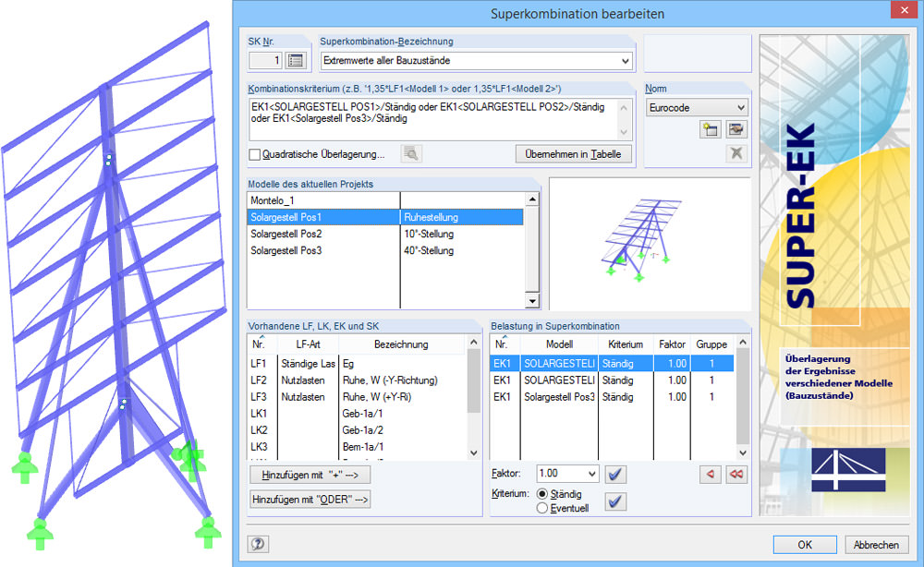Click Übernehmen in Tabelle button
Screen dimensions: 924x567
click(574, 154)
